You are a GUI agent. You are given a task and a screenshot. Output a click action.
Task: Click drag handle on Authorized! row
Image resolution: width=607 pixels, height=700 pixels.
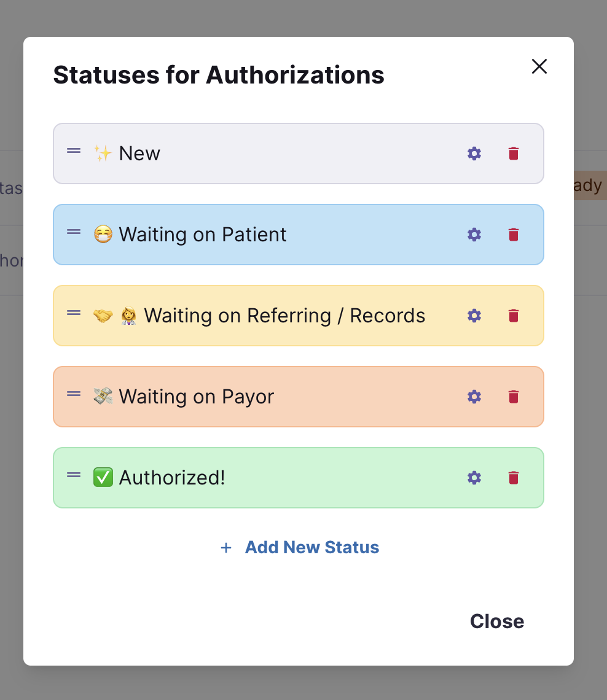(x=74, y=475)
